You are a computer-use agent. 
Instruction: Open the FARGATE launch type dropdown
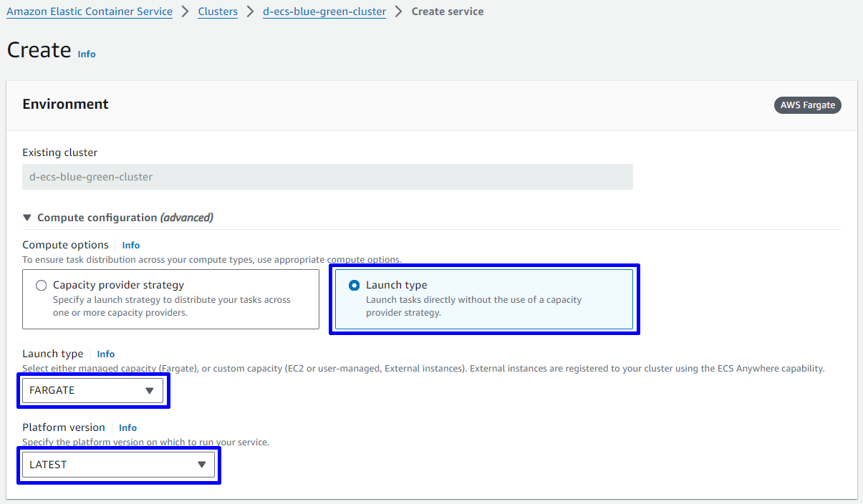pyautogui.click(x=92, y=391)
